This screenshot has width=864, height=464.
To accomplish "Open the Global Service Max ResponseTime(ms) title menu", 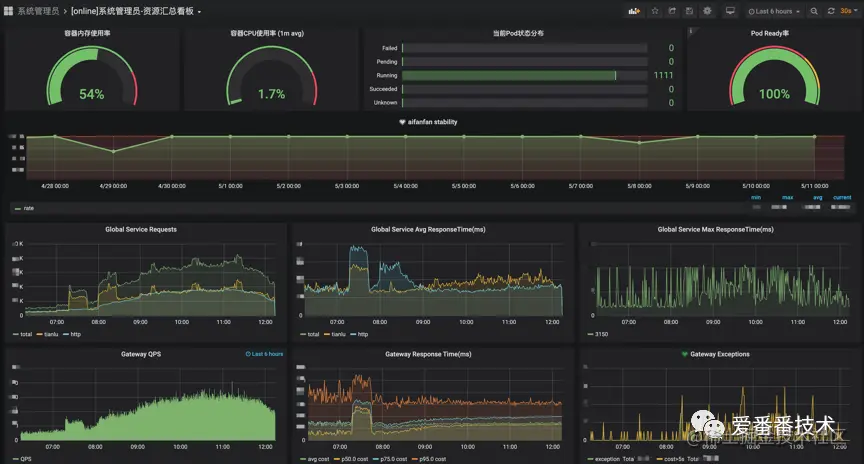I will [715, 229].
